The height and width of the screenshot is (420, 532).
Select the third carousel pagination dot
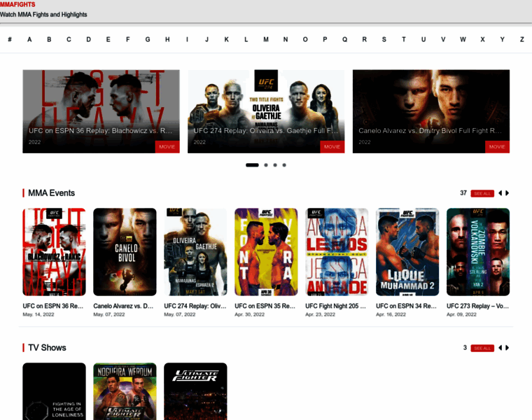coord(275,165)
